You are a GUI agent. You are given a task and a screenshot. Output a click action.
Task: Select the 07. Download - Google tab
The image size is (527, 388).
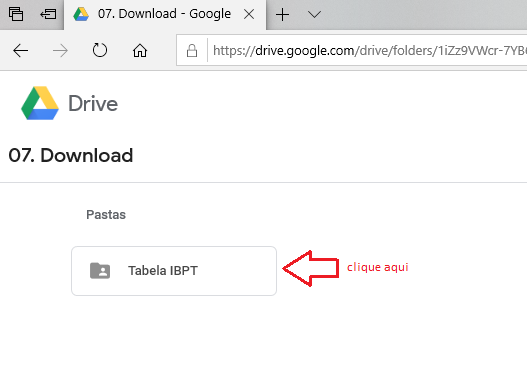(x=165, y=15)
